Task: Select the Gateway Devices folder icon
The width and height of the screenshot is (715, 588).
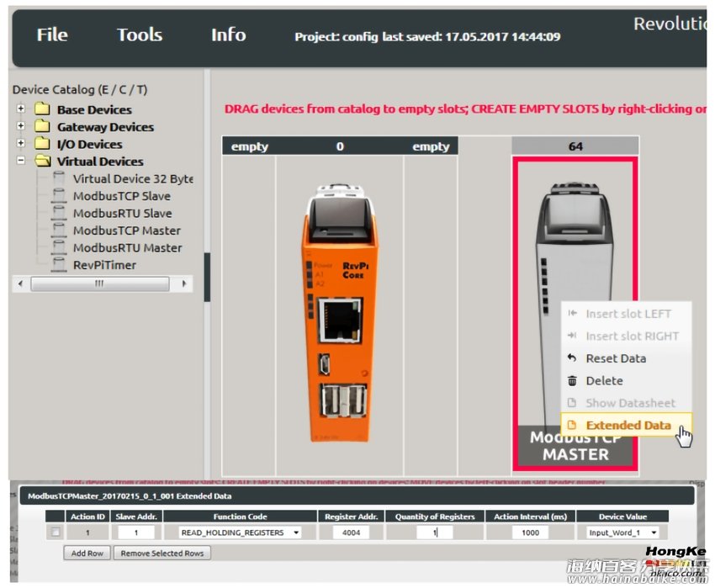Action: pos(42,125)
